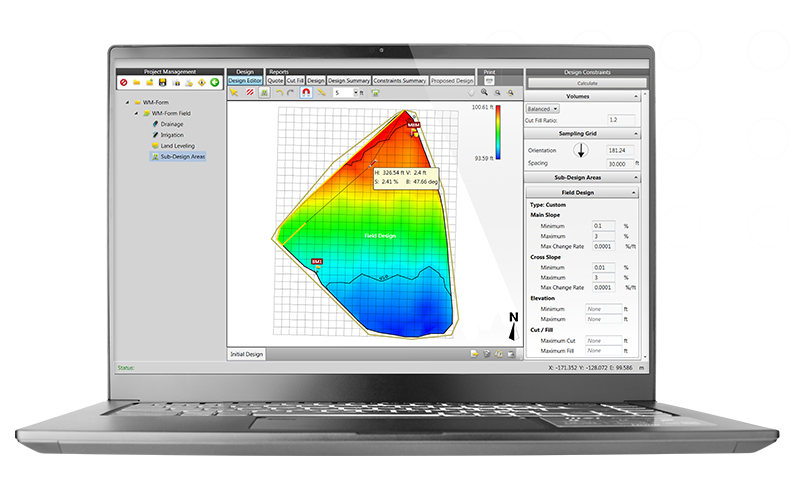Click the red cancel icon in Project Management
The image size is (800, 502).
click(x=124, y=82)
